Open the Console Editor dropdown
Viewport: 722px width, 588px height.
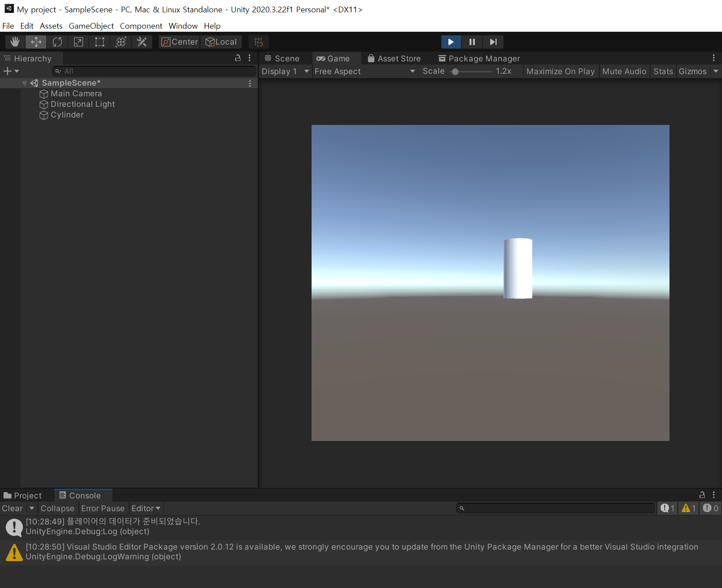tap(146, 508)
